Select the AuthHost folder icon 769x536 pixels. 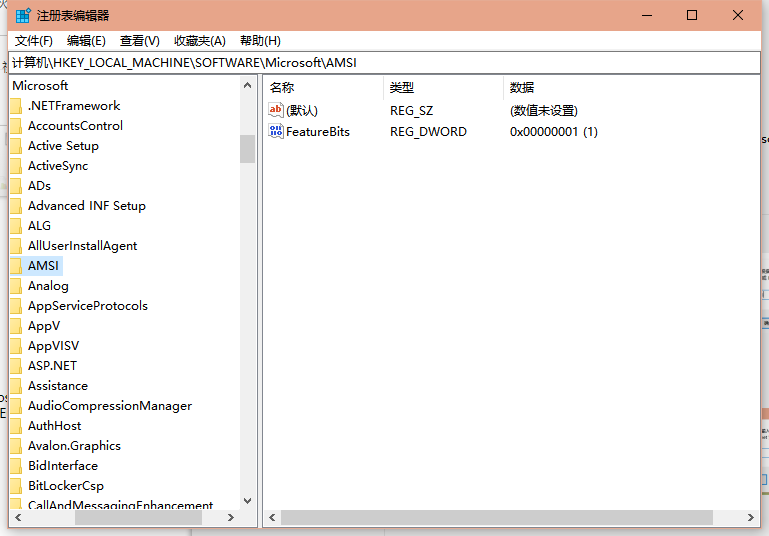click(x=16, y=426)
